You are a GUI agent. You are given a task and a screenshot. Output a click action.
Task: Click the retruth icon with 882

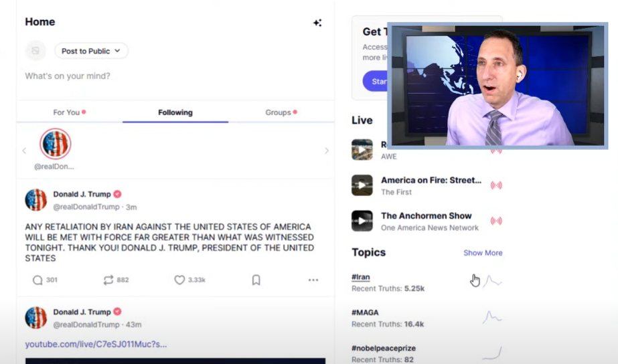pos(108,280)
